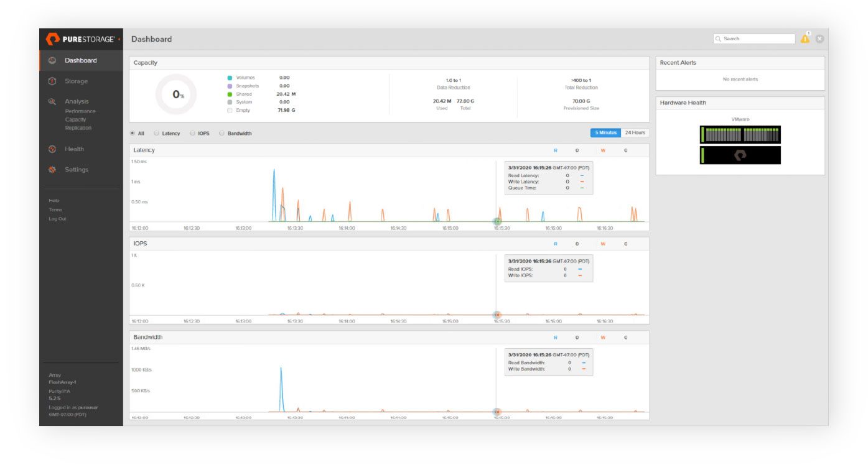Viewport: 868px width, 470px height.
Task: Switch to the 24 Hours view
Action: point(633,132)
